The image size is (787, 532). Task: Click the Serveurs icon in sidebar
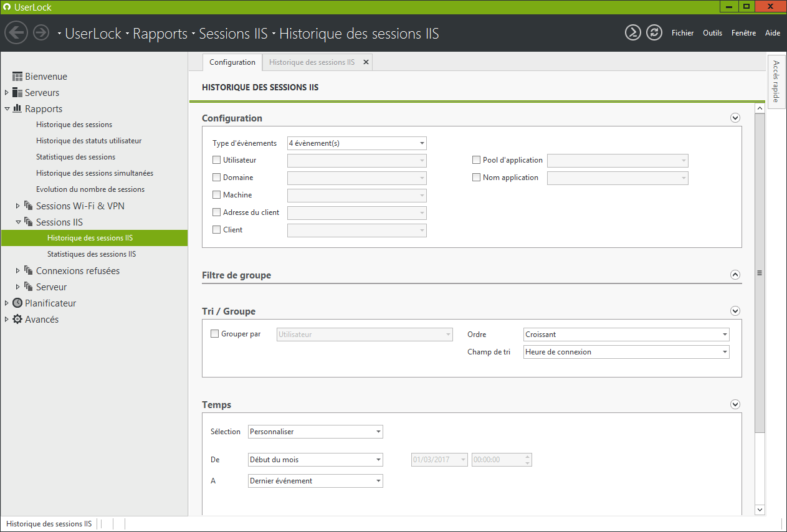click(x=17, y=93)
